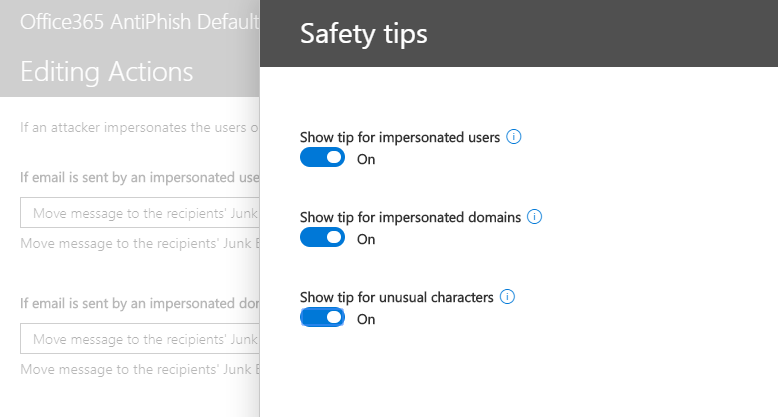Click the Safety tips panel header
The width and height of the screenshot is (778, 417).
pos(364,34)
